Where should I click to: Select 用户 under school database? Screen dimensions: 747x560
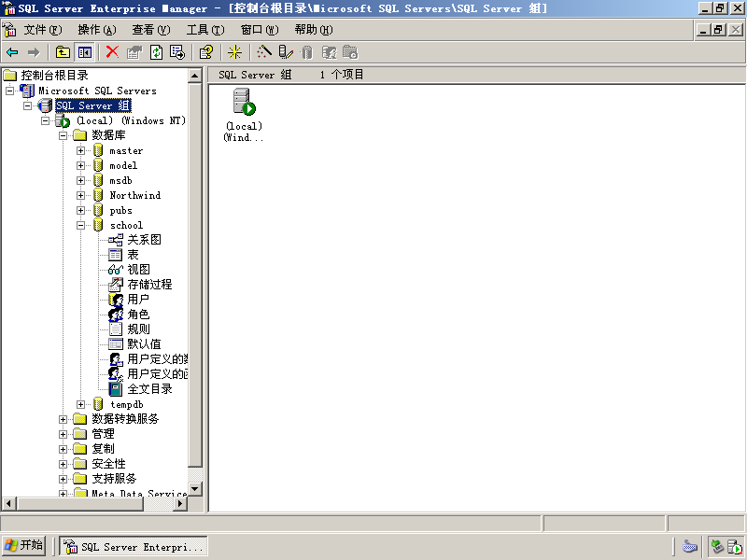pos(138,299)
